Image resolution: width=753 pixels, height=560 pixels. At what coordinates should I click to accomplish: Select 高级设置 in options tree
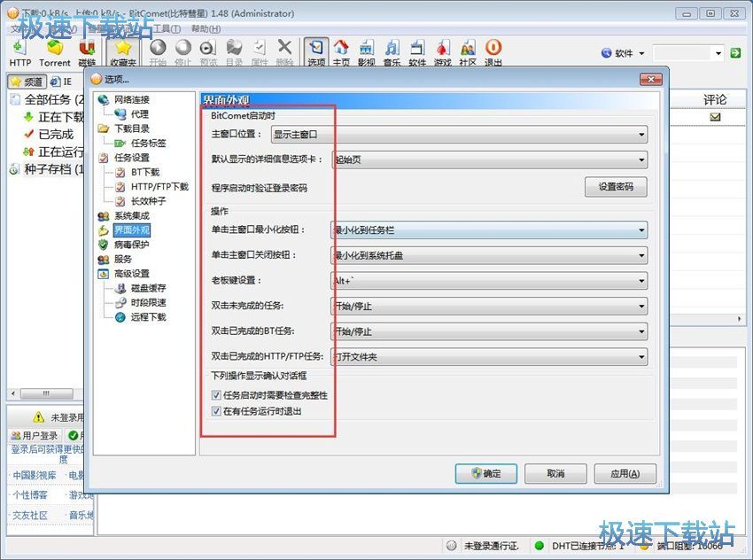pyautogui.click(x=132, y=273)
